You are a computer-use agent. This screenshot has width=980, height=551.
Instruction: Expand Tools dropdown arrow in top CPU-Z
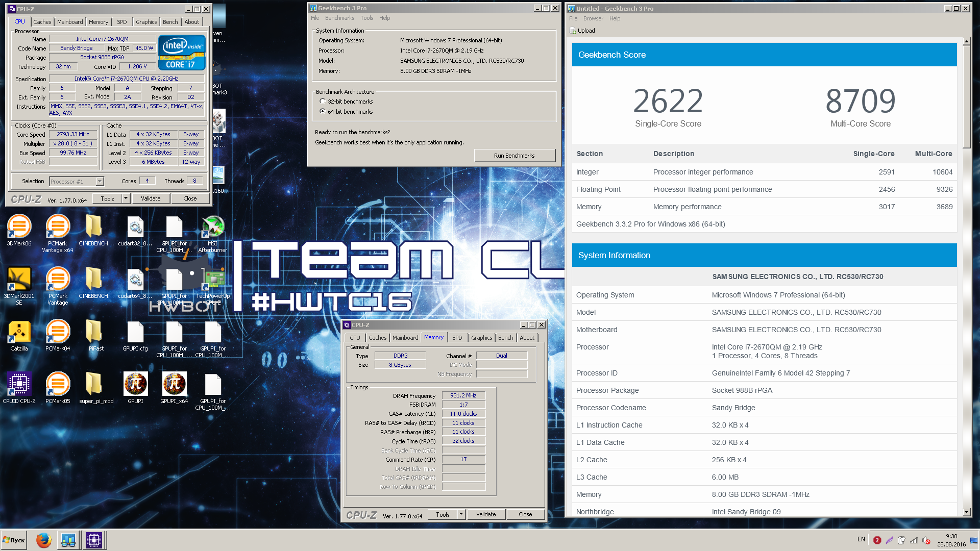126,198
